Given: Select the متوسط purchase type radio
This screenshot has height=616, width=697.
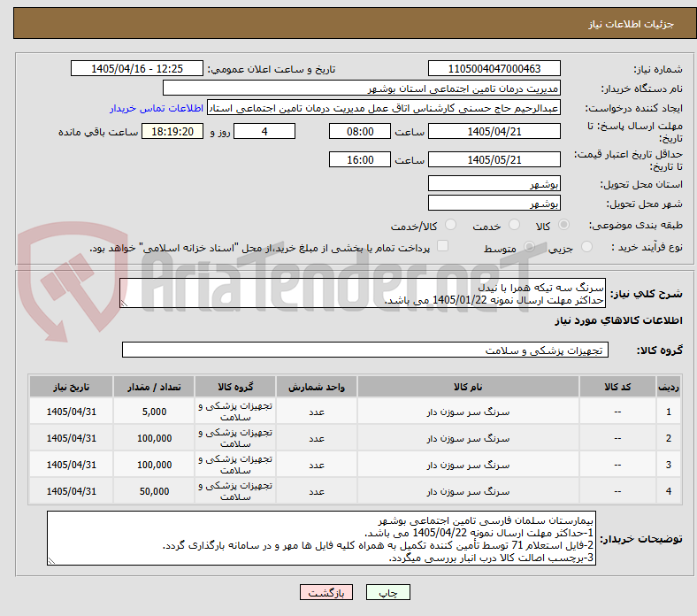Looking at the screenshot, I should click(529, 246).
